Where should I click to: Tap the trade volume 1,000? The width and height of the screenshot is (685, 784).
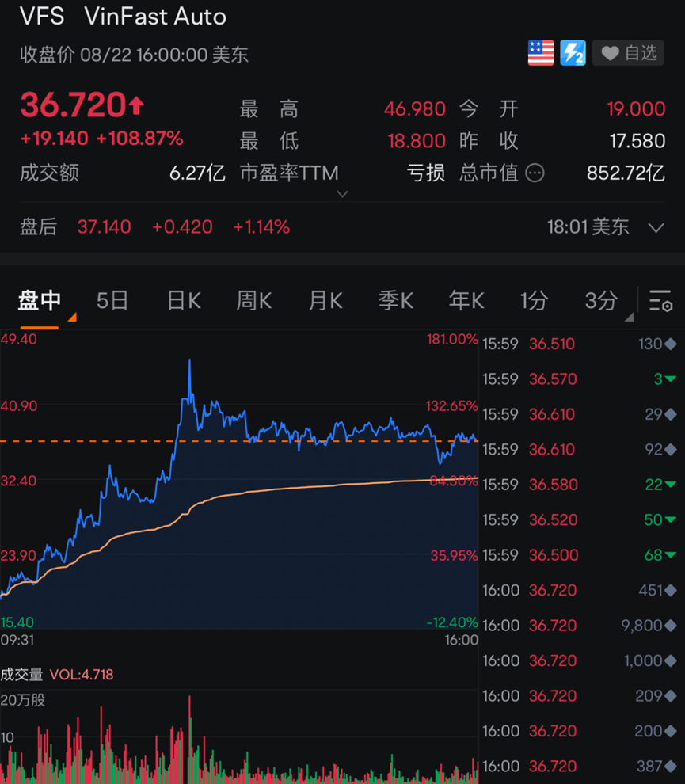pos(643,660)
